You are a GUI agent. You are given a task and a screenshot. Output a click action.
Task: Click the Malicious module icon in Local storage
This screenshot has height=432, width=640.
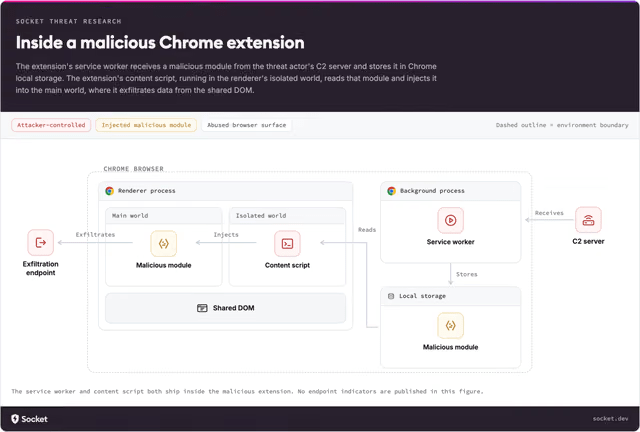coord(451,325)
